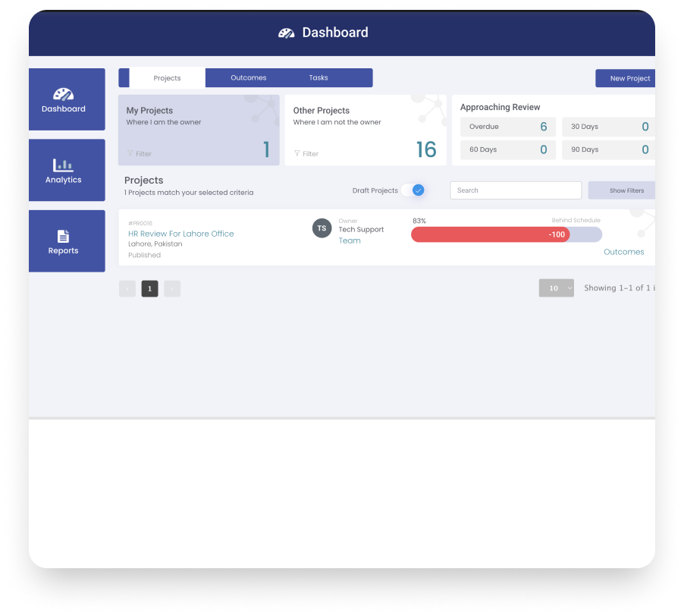
Task: Open the page size dropdown showing 10
Action: coord(556,288)
